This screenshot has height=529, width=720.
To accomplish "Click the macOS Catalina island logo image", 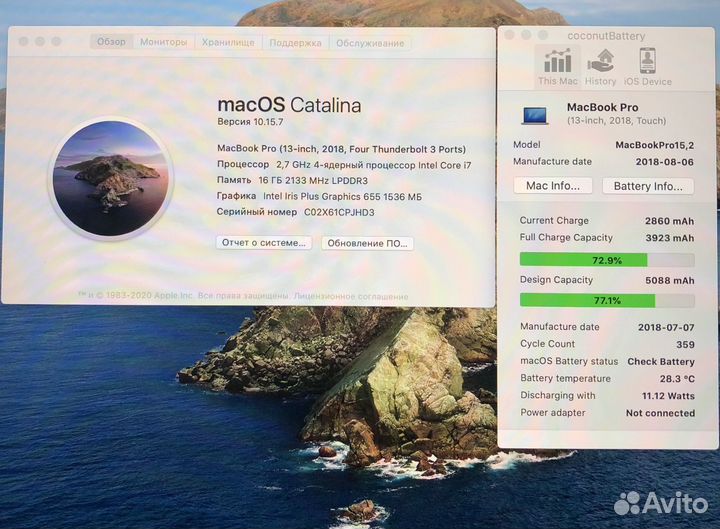I will tap(111, 178).
